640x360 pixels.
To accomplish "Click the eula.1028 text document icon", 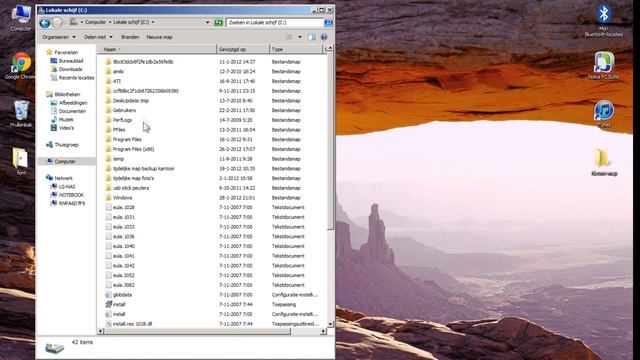I will (108, 207).
